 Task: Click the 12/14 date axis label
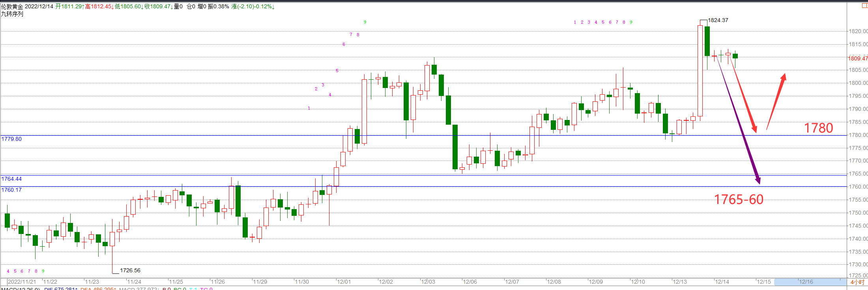pos(722,282)
